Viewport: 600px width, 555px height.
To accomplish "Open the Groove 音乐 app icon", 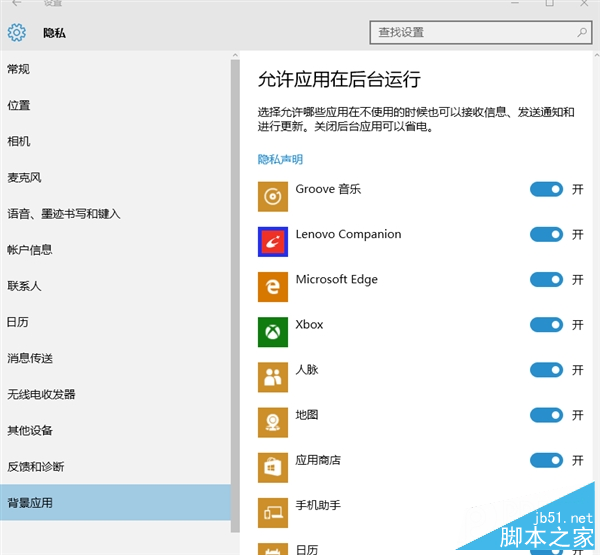I will [273, 196].
